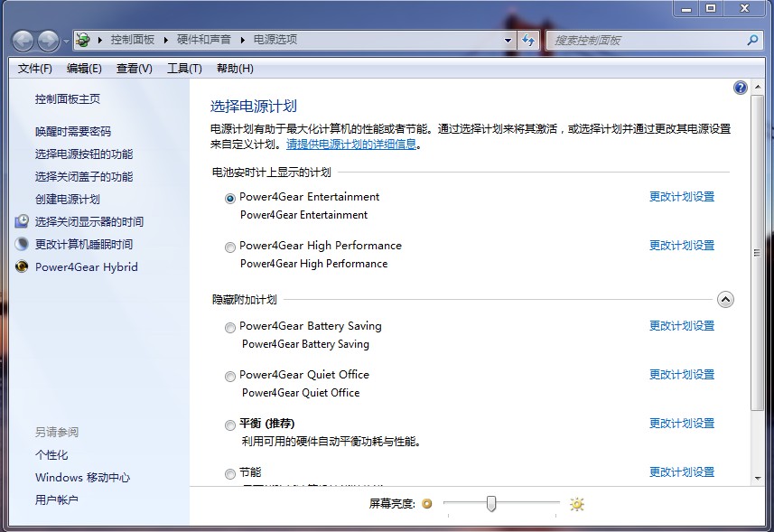Click the Power4Gear Hybrid sidebar icon
The height and width of the screenshot is (532, 774).
pos(22,266)
